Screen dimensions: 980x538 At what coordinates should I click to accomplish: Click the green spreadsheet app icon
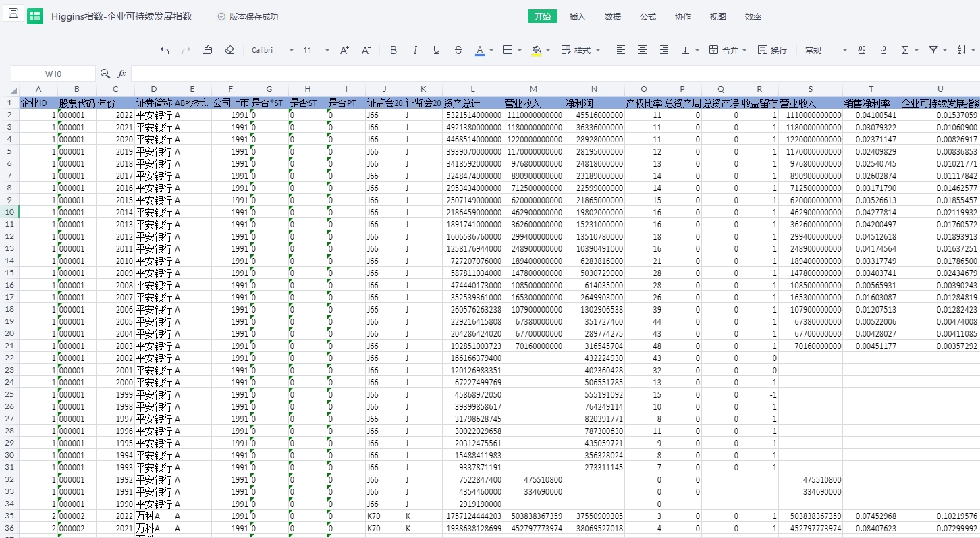tap(35, 16)
